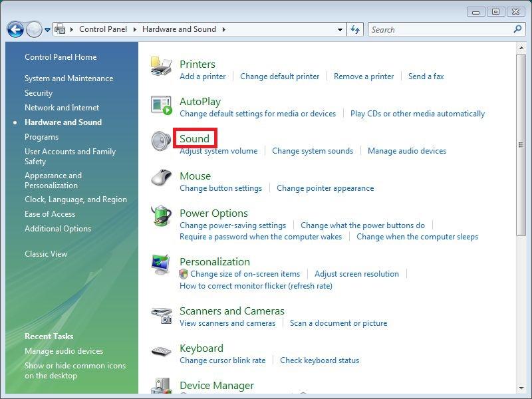Expand the address bar history dropdown
The height and width of the screenshot is (399, 532).
click(x=340, y=29)
